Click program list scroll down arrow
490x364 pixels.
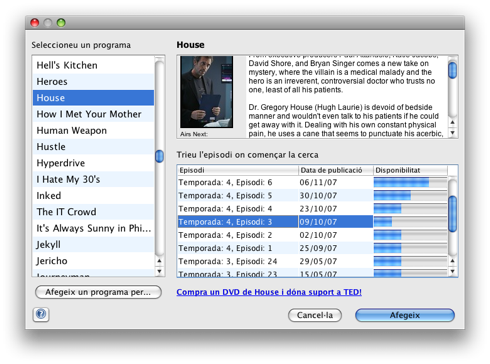click(160, 271)
